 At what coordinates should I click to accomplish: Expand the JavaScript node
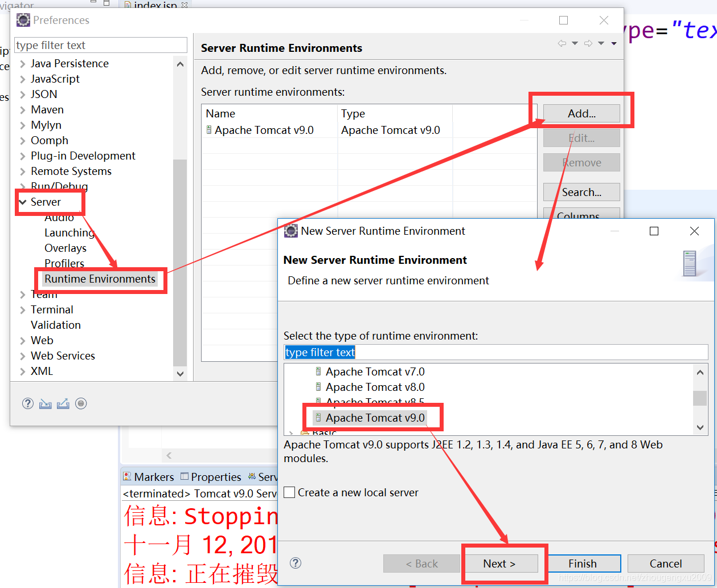click(23, 79)
